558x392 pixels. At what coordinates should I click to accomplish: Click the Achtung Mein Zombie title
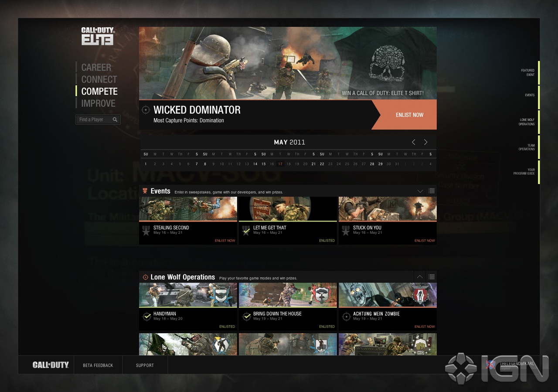[x=376, y=314]
